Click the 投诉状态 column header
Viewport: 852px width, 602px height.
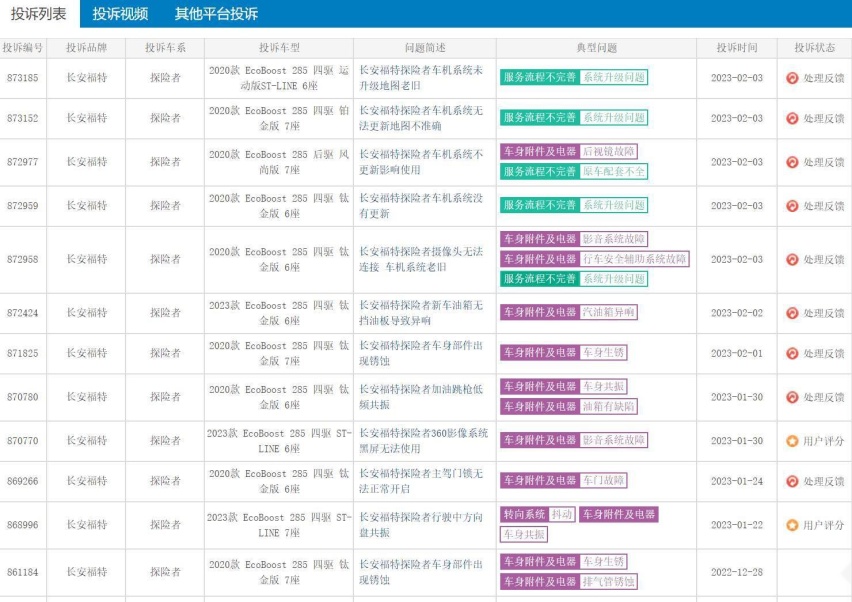click(815, 48)
